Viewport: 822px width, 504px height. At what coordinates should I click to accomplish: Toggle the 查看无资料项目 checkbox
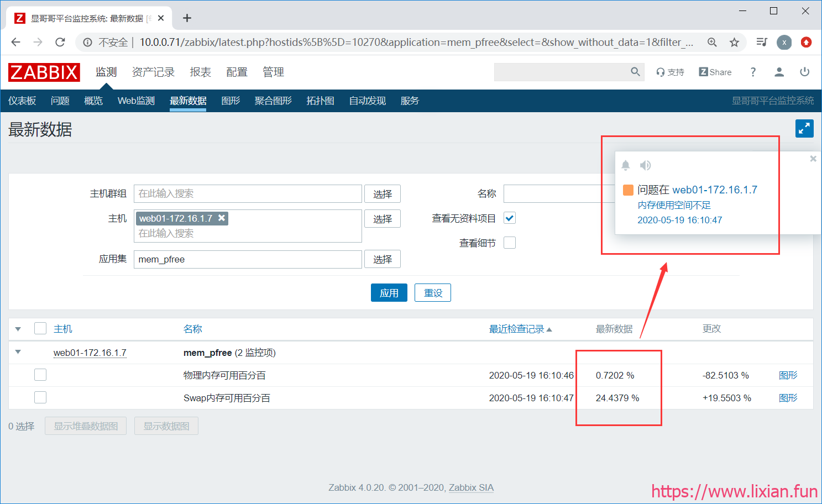click(x=510, y=218)
